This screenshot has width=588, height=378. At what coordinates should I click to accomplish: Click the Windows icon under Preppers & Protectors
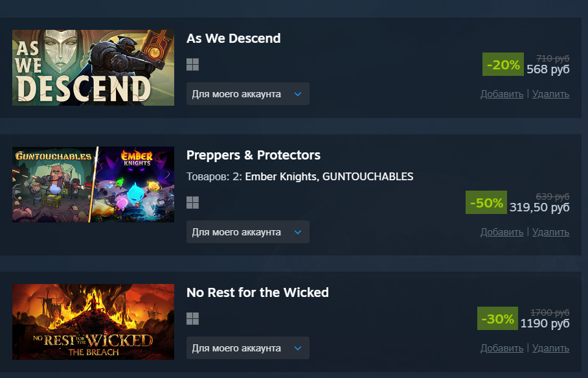tap(192, 203)
